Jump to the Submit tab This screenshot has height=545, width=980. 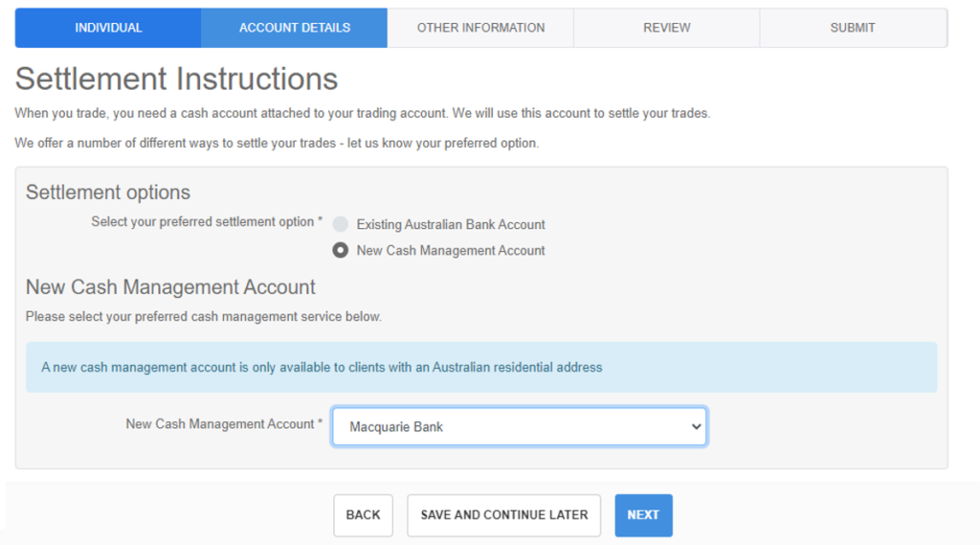tap(853, 28)
